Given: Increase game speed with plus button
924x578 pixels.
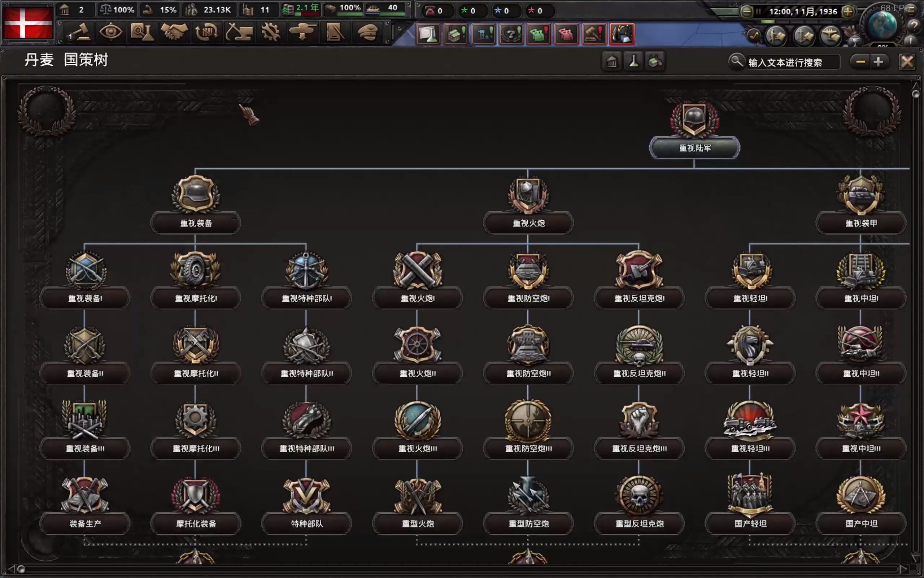Looking at the screenshot, I should point(847,12).
